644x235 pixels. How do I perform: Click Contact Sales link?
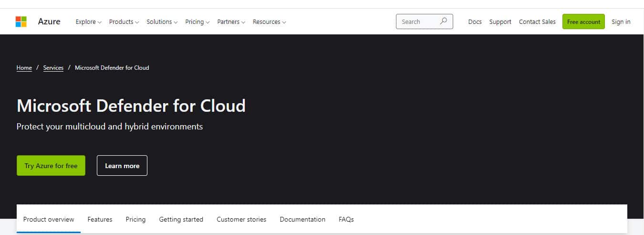point(537,21)
